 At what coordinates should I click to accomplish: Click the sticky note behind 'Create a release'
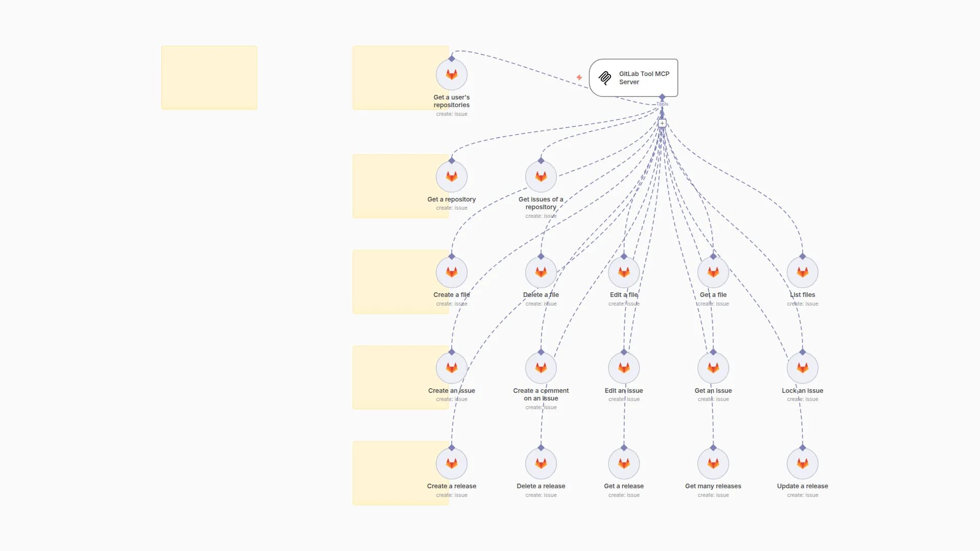pos(393,473)
